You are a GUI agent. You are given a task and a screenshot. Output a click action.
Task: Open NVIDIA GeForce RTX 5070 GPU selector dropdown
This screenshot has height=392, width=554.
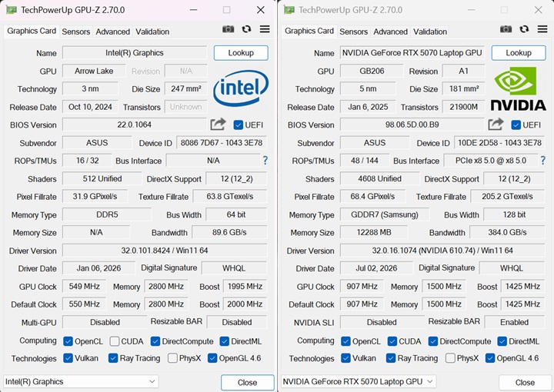(359, 382)
